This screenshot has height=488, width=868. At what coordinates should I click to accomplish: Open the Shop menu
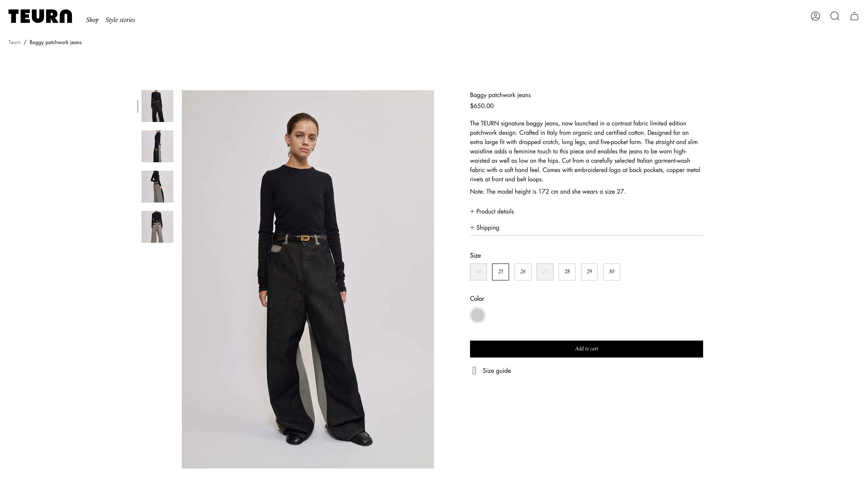(92, 20)
